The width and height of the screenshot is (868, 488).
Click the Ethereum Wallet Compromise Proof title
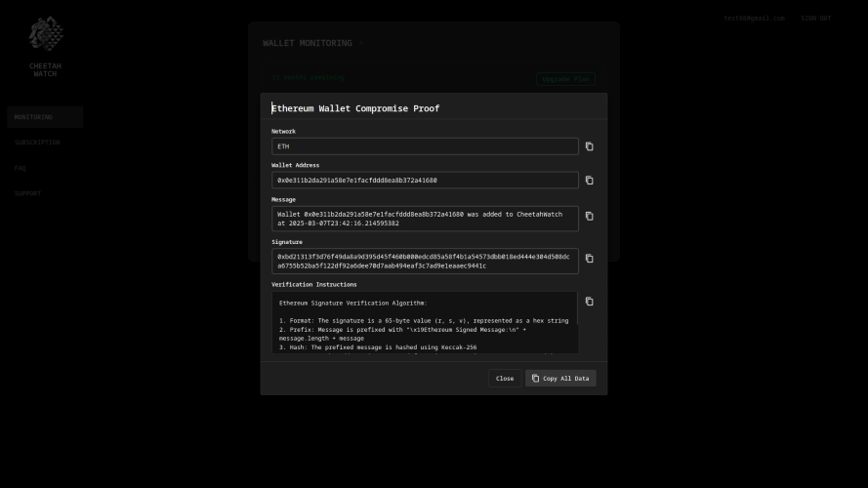point(355,108)
